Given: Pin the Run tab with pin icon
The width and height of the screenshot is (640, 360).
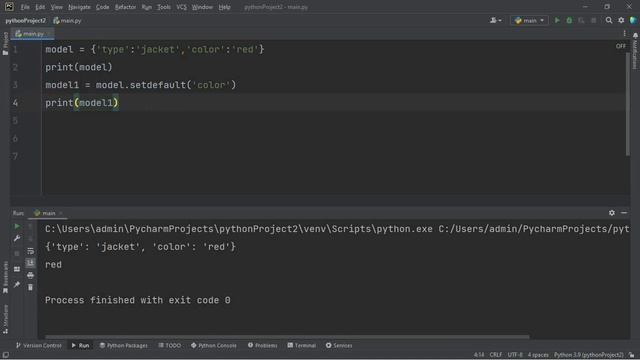Looking at the screenshot, I should [17, 284].
